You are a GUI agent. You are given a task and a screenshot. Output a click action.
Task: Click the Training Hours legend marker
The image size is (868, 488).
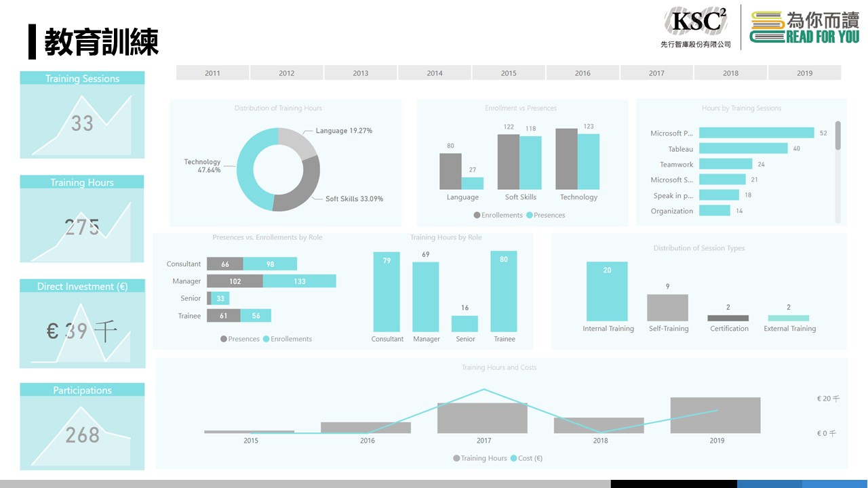click(456, 459)
